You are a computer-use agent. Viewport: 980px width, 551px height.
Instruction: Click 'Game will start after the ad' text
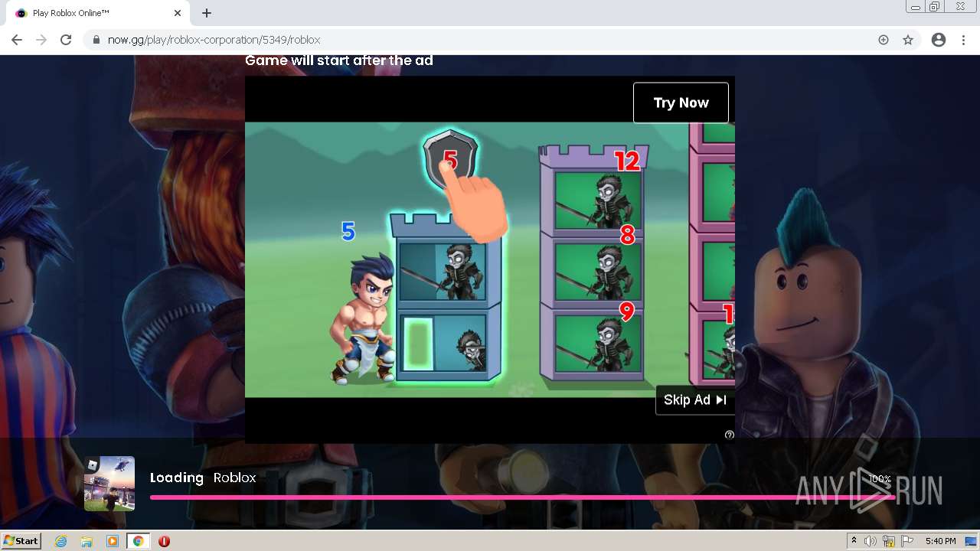click(x=339, y=60)
